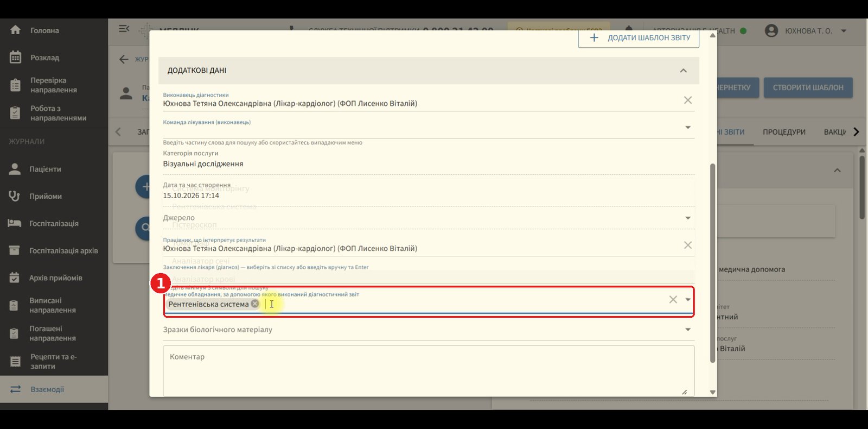Clear the Виконавець діагностики field

(x=688, y=100)
